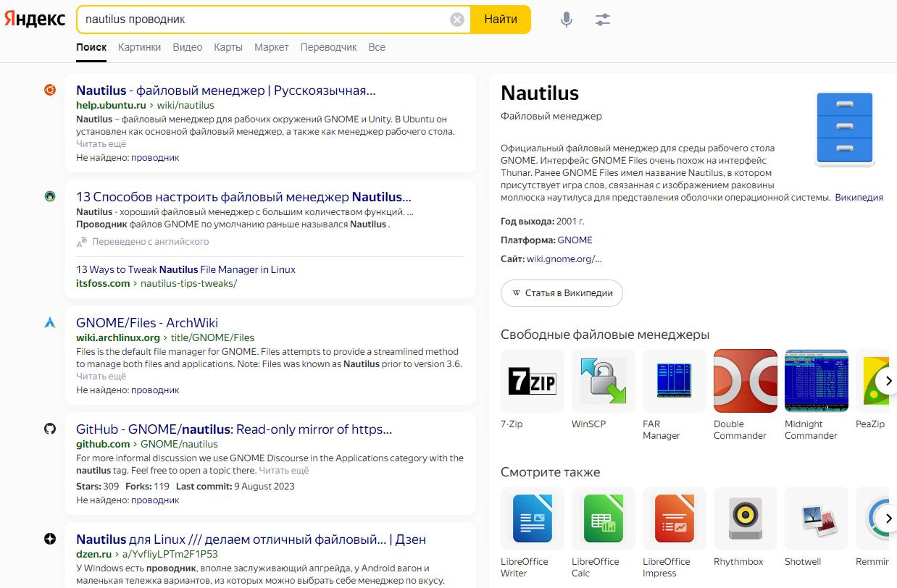
Task: Expand Читать ещё on GitHub result
Action: [x=283, y=471]
